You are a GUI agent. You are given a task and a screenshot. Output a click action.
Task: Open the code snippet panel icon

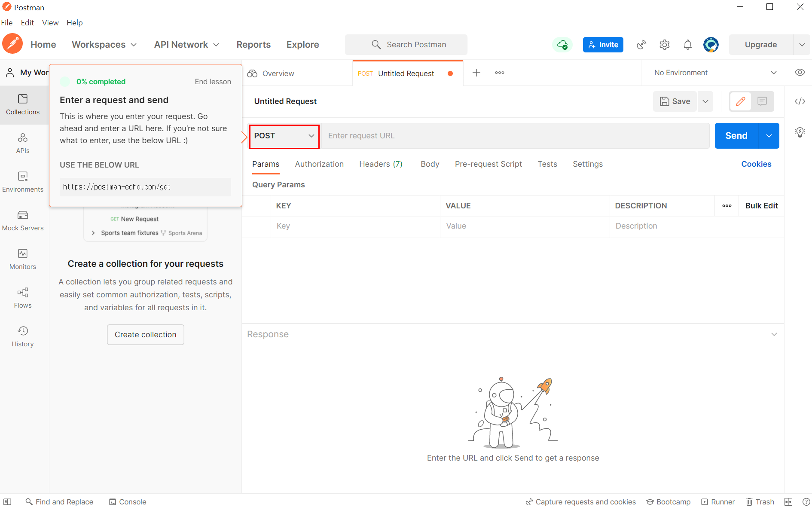(800, 101)
